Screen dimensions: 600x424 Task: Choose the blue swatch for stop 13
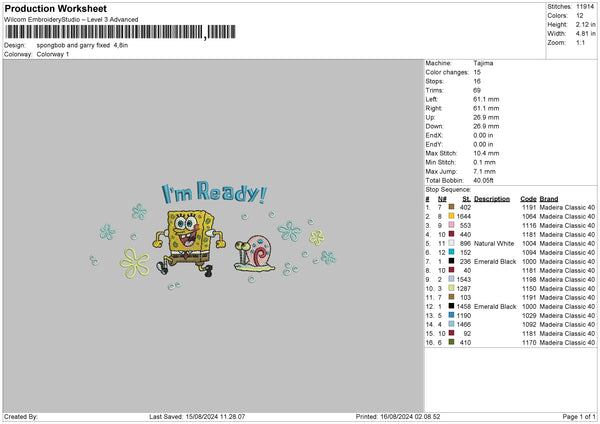[x=451, y=315]
